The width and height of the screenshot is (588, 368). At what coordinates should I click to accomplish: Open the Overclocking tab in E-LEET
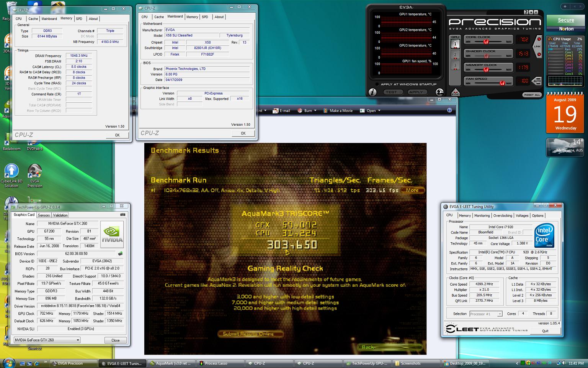[503, 215]
